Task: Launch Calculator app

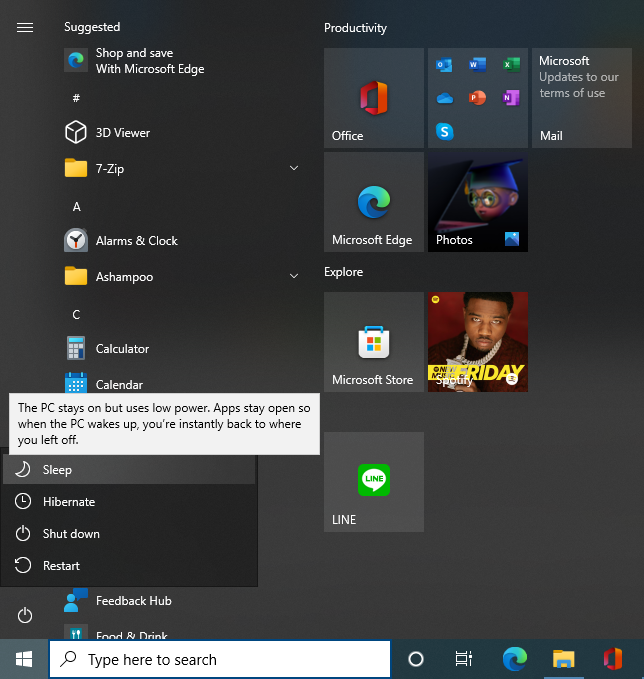Action: (x=182, y=349)
